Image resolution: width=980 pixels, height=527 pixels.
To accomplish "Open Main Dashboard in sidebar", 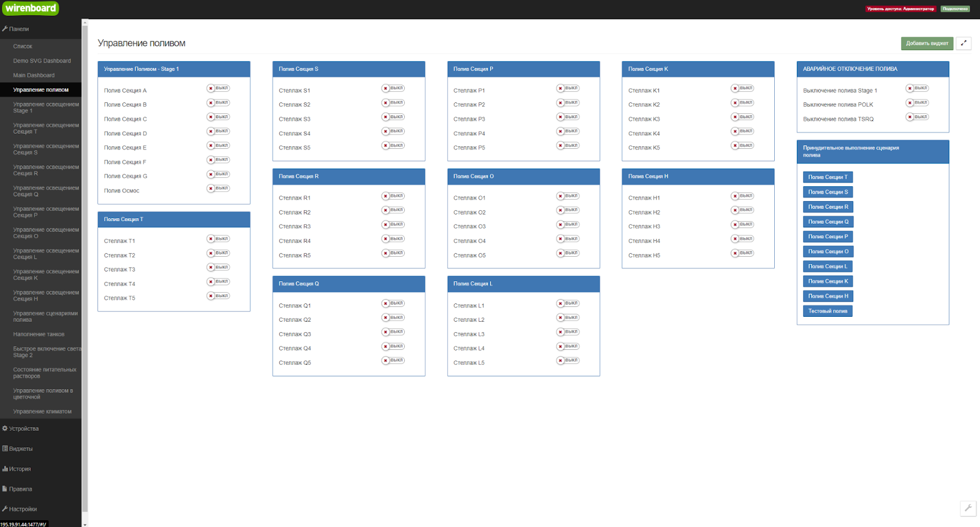I will (40, 75).
